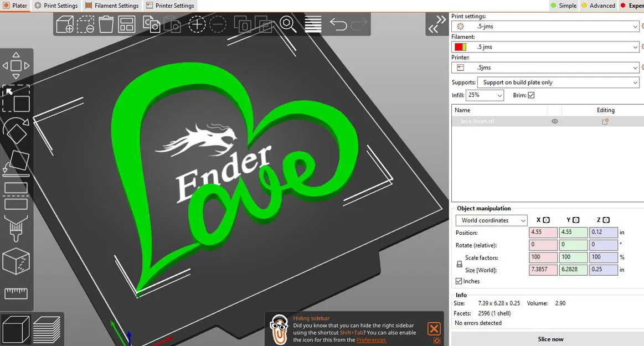Click the notification settings gear icon
Viewport: 644px width, 346px height.
click(436, 340)
